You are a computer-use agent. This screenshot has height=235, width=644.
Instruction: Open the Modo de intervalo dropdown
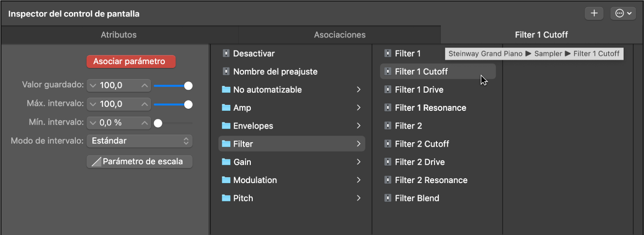(x=139, y=141)
